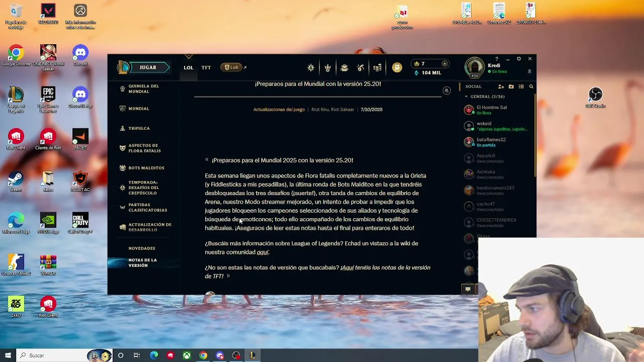644x362 pixels.
Task: Open the 2XKO desktop icon
Action: coord(16,307)
